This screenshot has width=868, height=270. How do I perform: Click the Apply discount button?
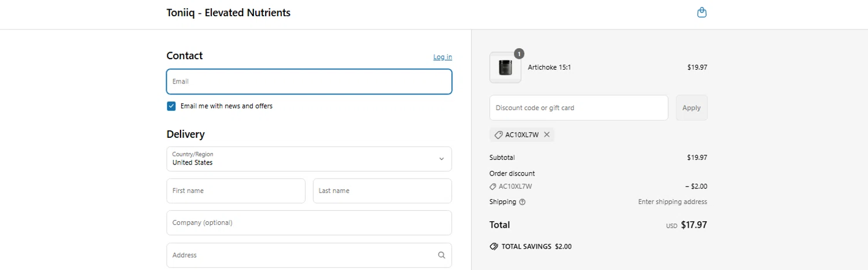tap(692, 108)
